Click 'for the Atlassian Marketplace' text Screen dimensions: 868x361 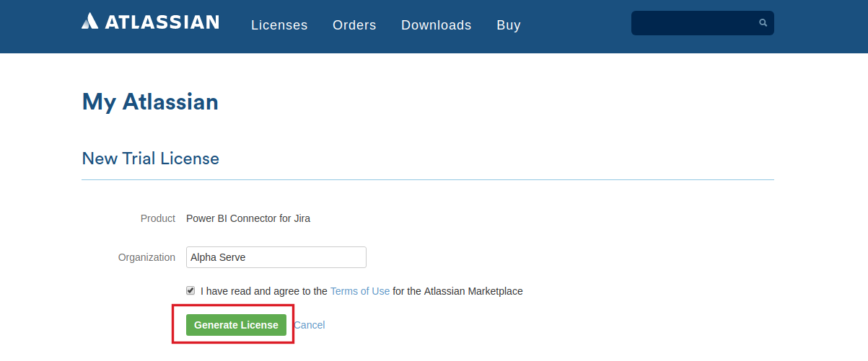click(458, 291)
